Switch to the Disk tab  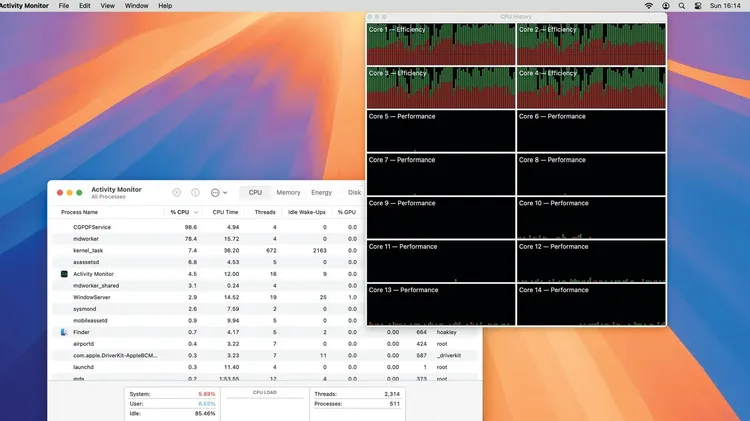[x=354, y=192]
